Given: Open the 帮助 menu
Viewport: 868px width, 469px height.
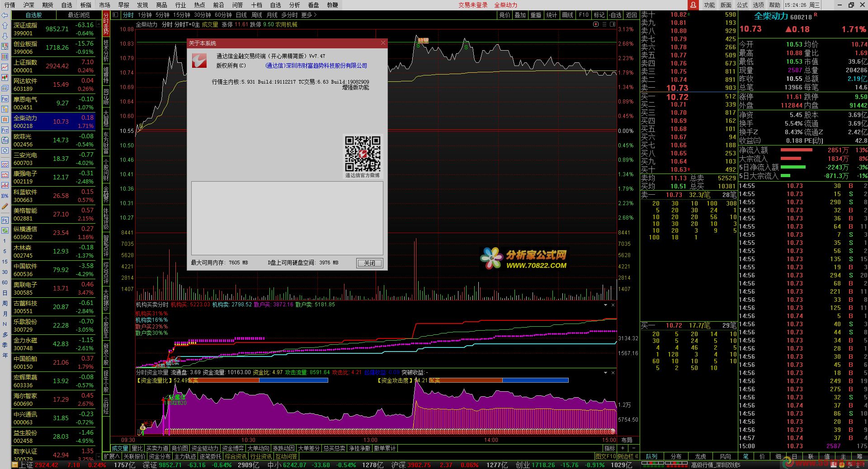Looking at the screenshot, I should click(x=774, y=5).
